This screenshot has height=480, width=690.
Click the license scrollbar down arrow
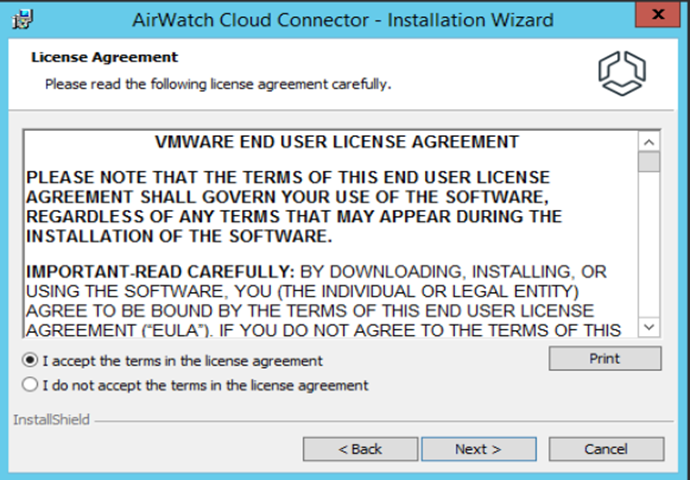[649, 327]
